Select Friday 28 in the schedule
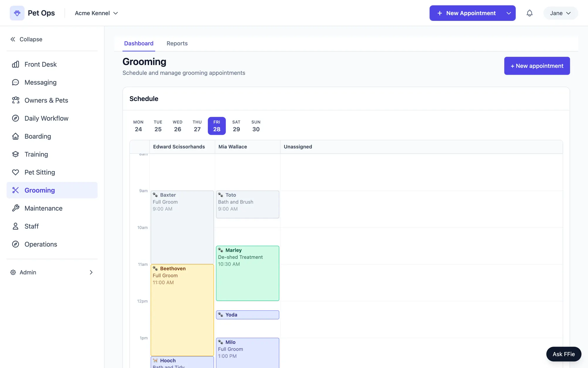 coord(217,126)
